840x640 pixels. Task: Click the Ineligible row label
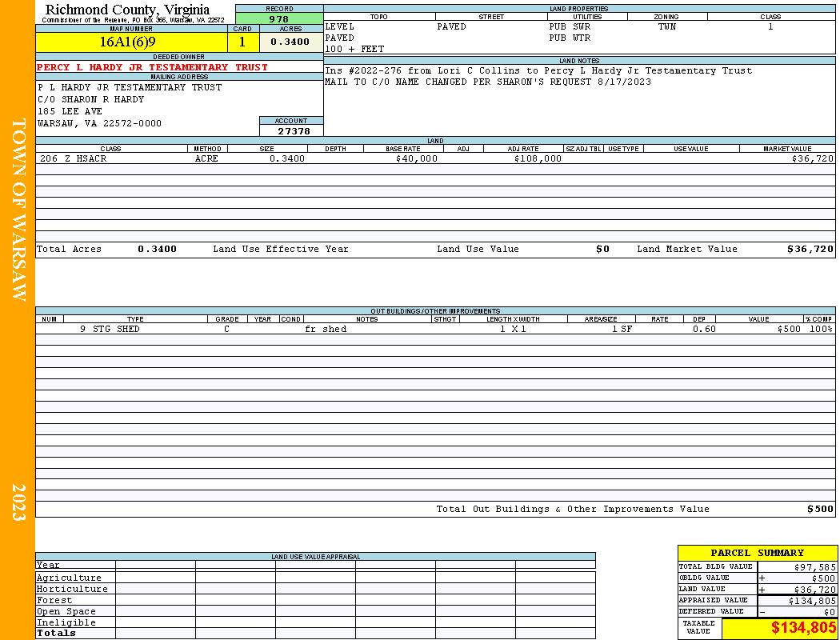(x=66, y=623)
